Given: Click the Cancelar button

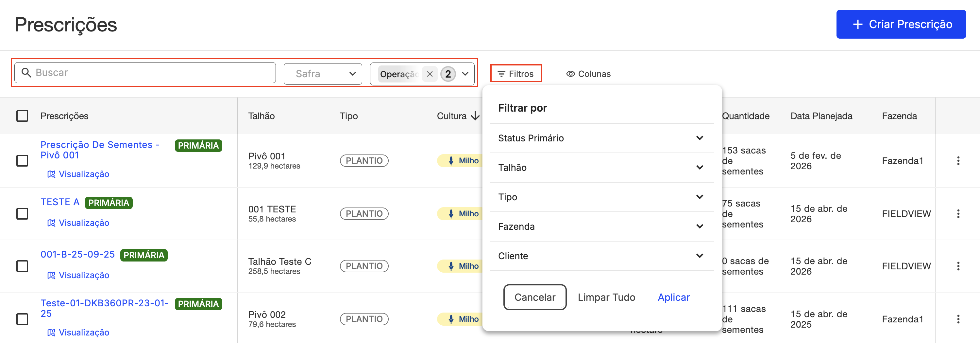Looking at the screenshot, I should tap(534, 297).
